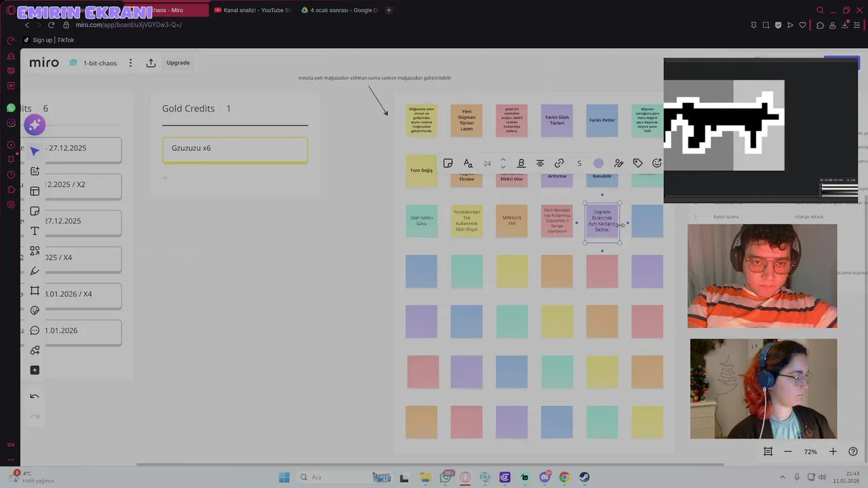This screenshot has height=488, width=868.
Task: Select the sticky note tool in the left toolbar
Action: (35, 211)
